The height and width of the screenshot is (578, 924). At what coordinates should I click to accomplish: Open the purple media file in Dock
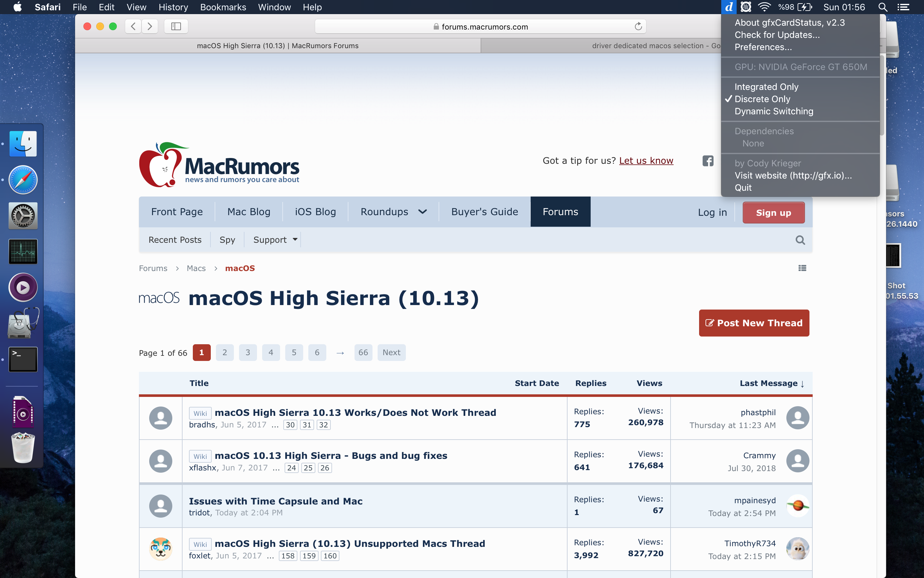pyautogui.click(x=23, y=411)
